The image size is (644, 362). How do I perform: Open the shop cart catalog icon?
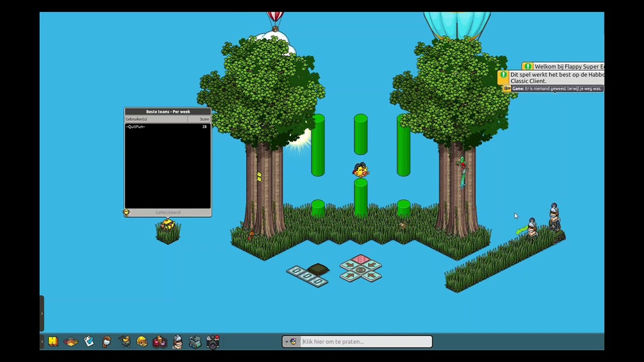tap(125, 342)
